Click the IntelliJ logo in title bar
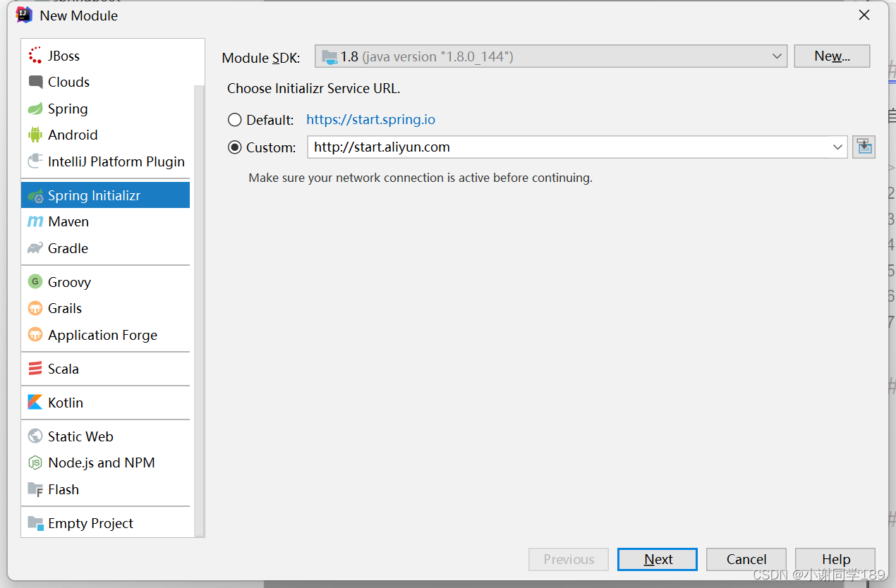 [x=25, y=15]
